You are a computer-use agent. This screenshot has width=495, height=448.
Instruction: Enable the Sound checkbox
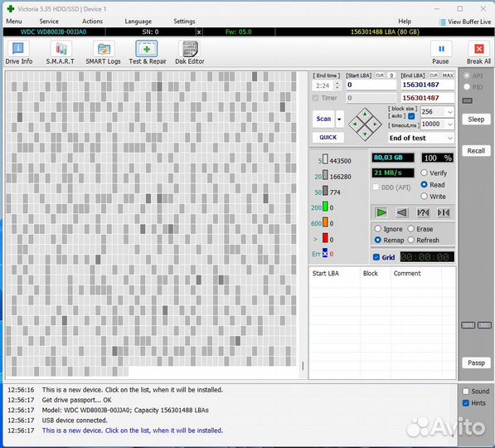[466, 391]
